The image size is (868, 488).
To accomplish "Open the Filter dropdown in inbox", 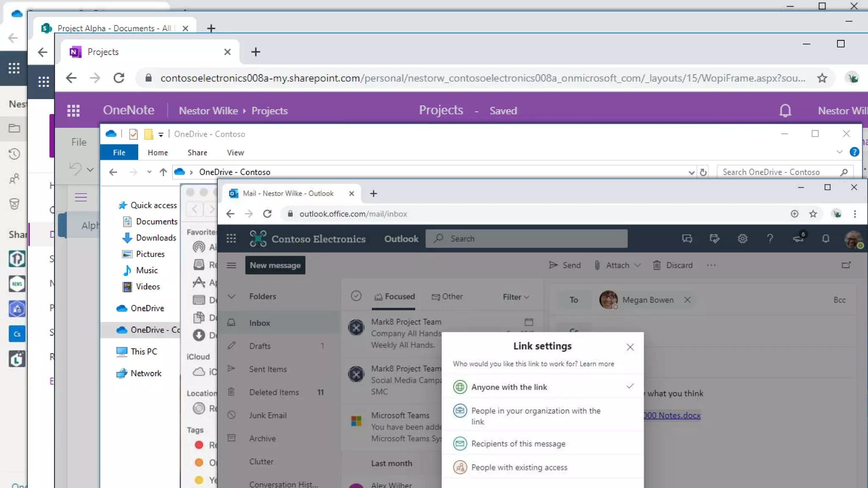I will (516, 297).
